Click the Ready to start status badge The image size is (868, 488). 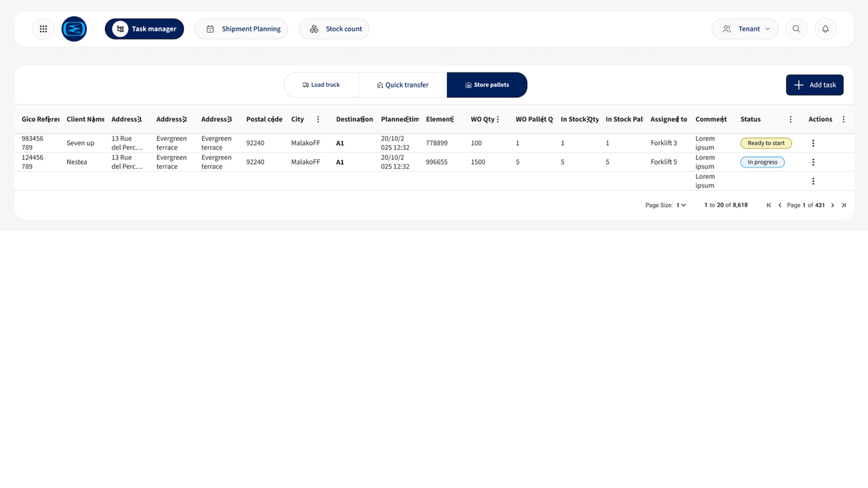tap(766, 143)
